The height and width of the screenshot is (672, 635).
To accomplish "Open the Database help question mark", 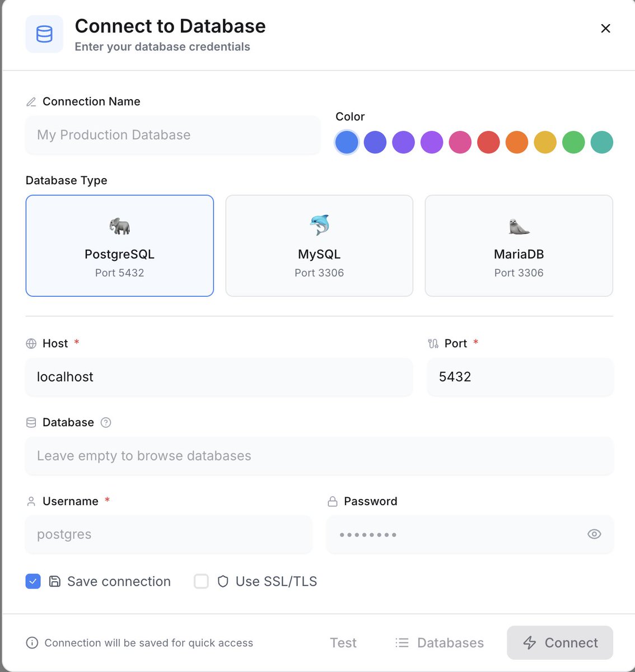I will tap(106, 423).
